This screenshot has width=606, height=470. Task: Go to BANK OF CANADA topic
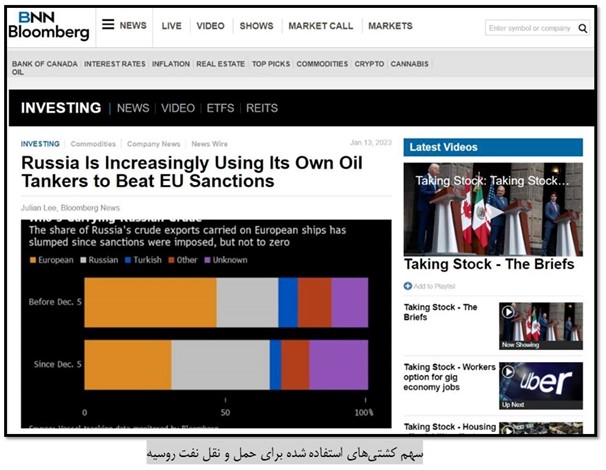pyautogui.click(x=44, y=64)
